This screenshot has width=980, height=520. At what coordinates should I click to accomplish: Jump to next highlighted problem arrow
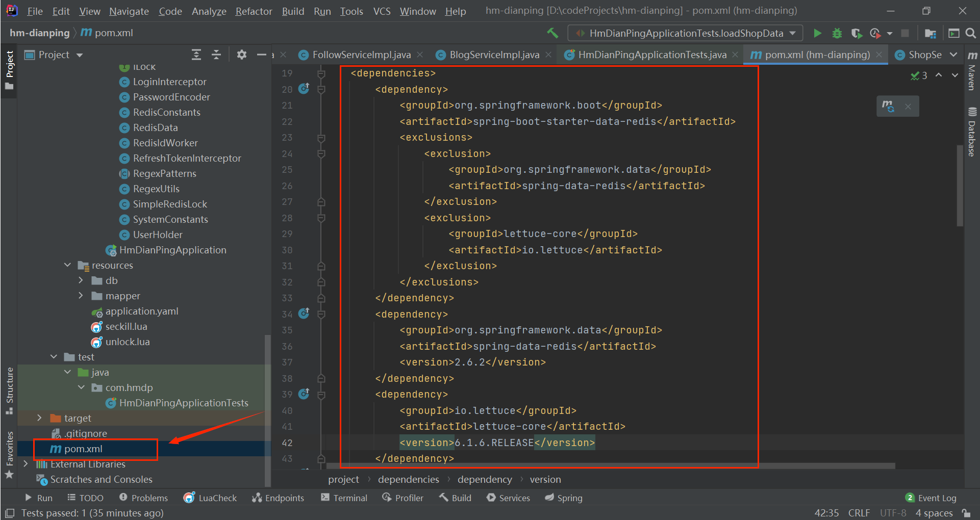(954, 75)
